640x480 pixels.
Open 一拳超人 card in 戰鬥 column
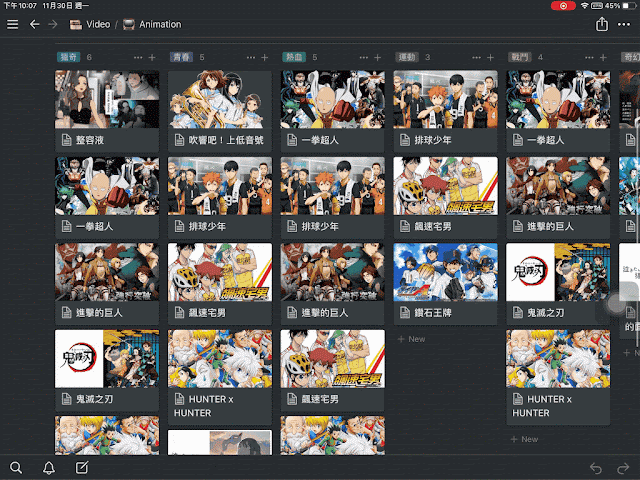pyautogui.click(x=558, y=111)
